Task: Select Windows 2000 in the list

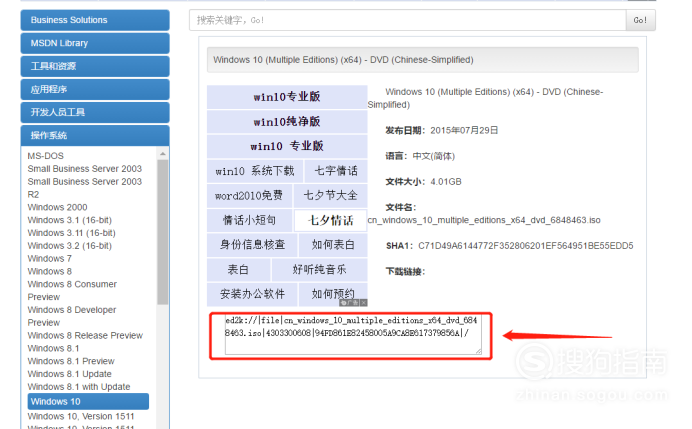Action: click(x=57, y=207)
